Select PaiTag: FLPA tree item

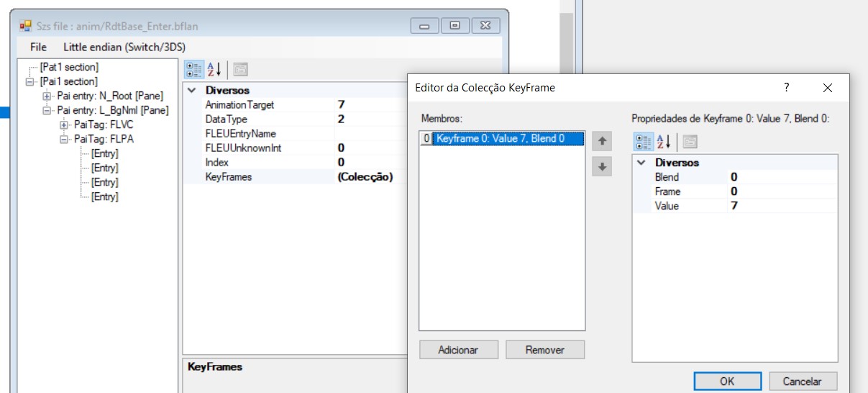103,139
